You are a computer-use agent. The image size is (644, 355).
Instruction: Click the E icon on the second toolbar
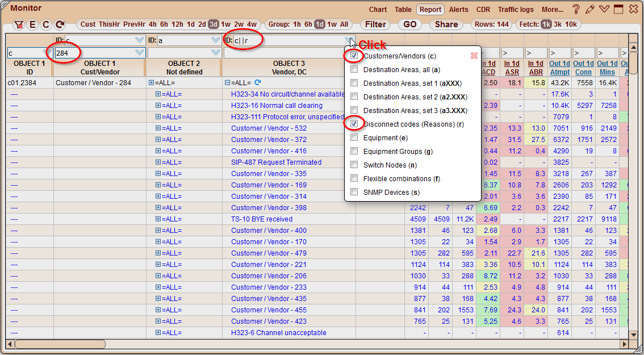tap(32, 25)
